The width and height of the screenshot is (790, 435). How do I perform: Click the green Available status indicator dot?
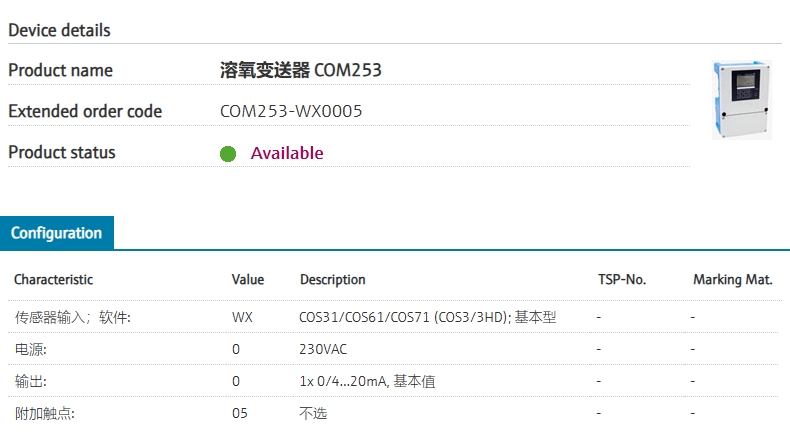tap(228, 154)
